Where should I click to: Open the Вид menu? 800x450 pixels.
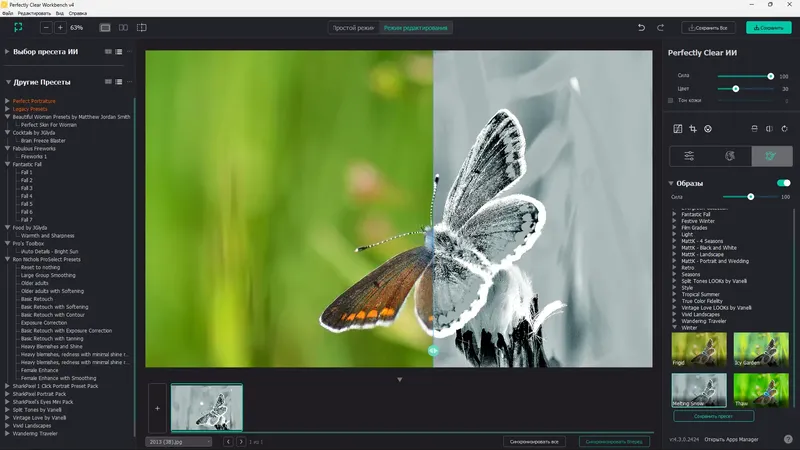tap(60, 13)
